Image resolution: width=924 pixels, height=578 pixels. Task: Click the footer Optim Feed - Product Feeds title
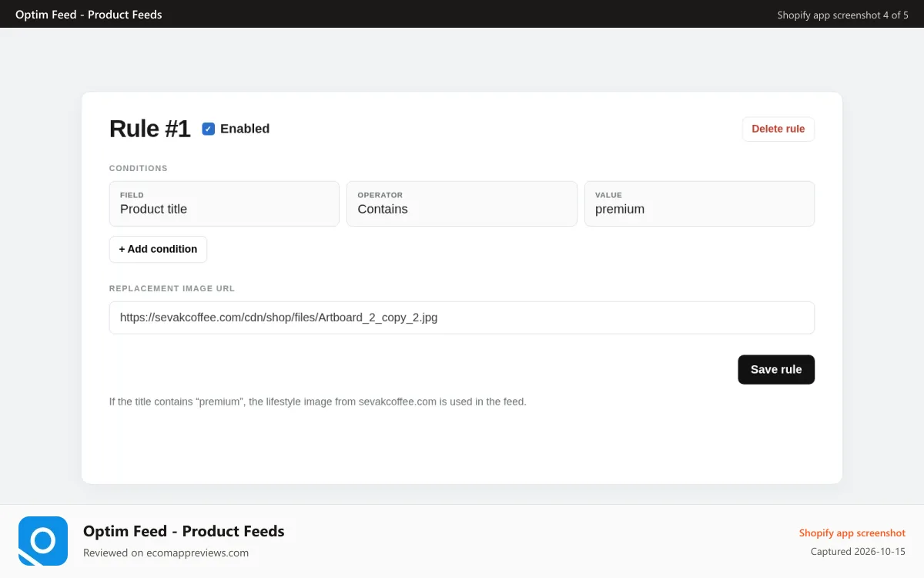[x=184, y=531]
